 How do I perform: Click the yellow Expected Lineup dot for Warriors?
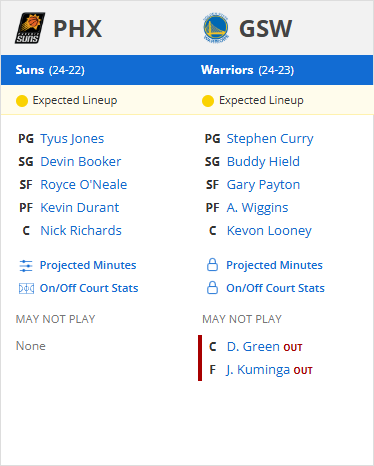click(x=208, y=101)
